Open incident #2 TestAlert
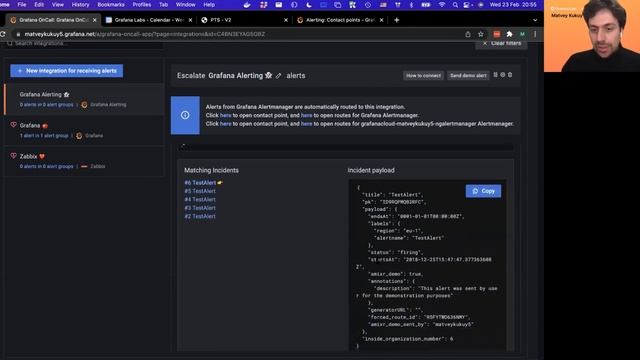640x360 pixels. pyautogui.click(x=200, y=216)
